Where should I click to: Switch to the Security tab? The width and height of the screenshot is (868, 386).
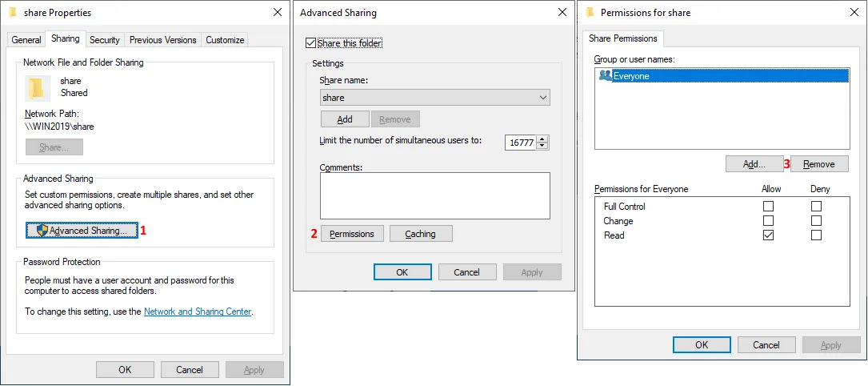105,40
